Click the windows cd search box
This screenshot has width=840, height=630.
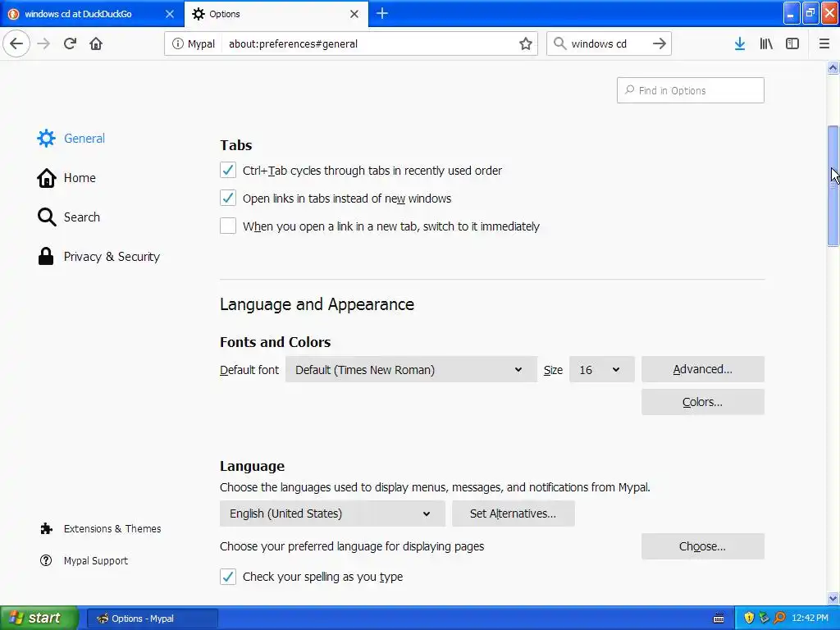[x=609, y=44]
